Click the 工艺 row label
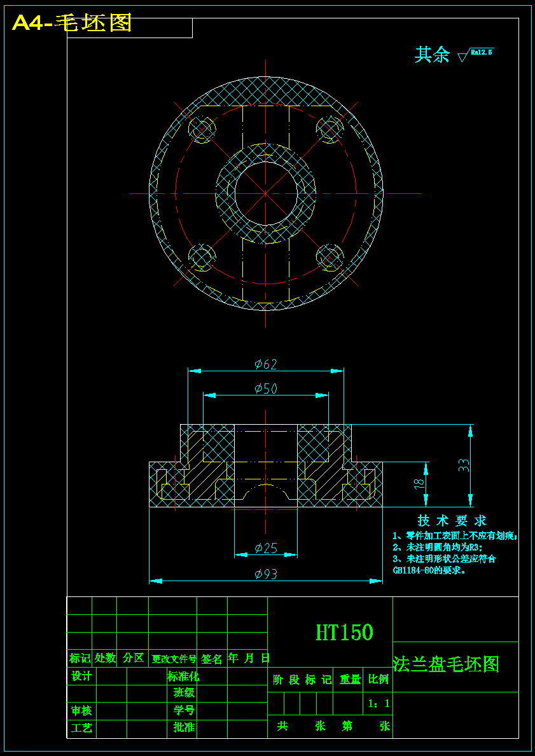Viewport: 535px width, 756px height. pyautogui.click(x=82, y=727)
